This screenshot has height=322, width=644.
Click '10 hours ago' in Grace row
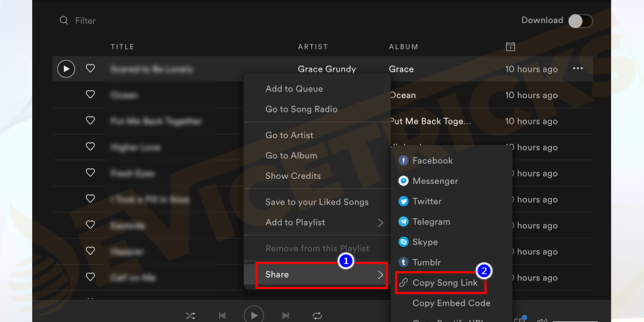(532, 69)
